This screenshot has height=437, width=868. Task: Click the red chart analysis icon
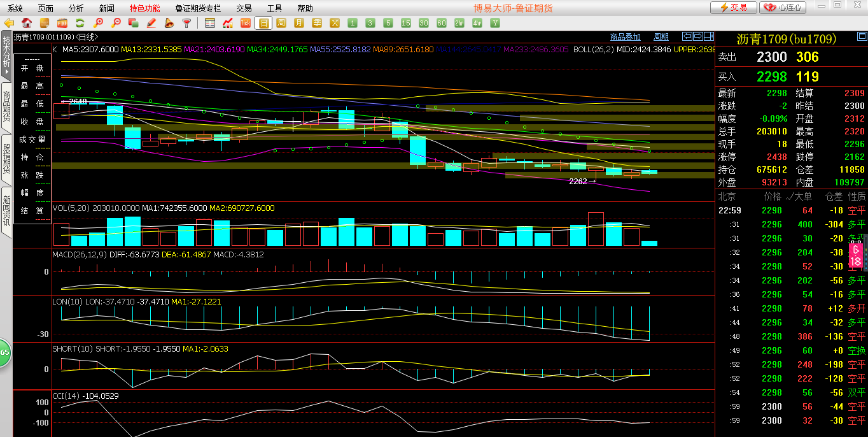pyautogui.click(x=228, y=23)
